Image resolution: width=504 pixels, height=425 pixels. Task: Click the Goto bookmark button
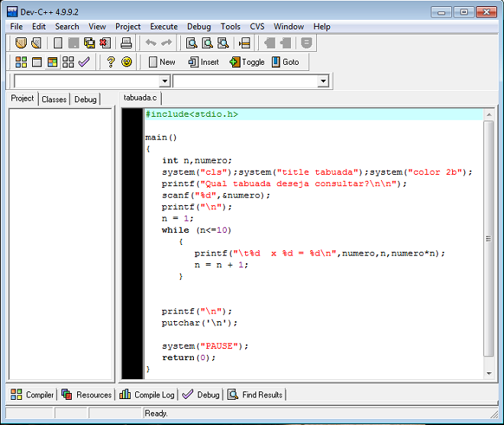click(285, 62)
